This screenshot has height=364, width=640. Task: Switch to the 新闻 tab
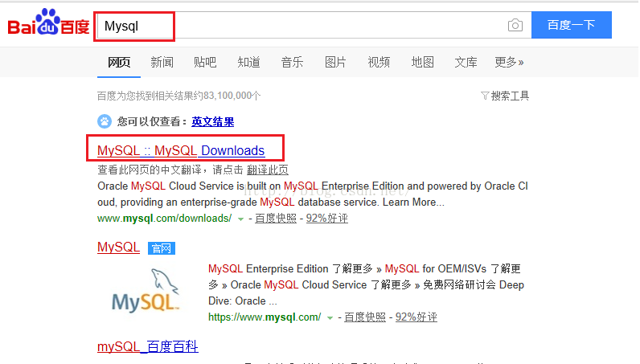(x=162, y=63)
